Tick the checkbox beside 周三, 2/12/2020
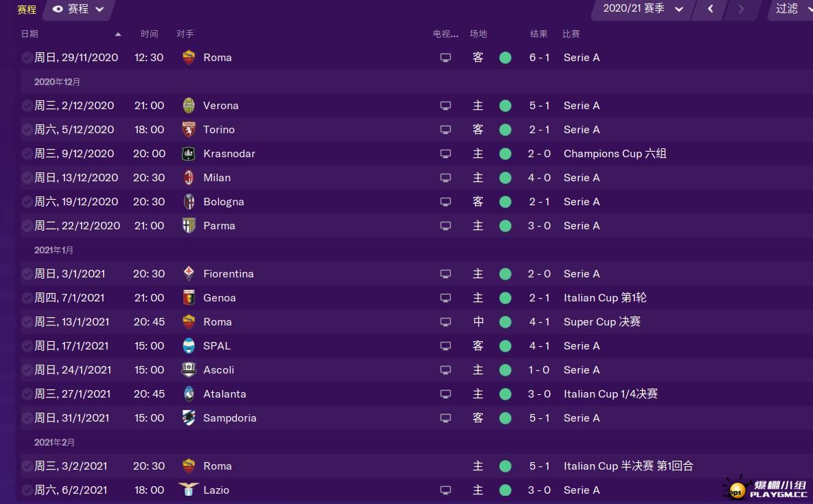Image resolution: width=813 pixels, height=504 pixels. 27,106
